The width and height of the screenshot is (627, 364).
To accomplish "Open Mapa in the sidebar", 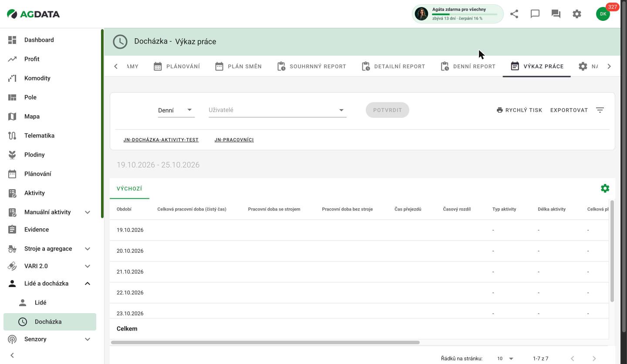I will (x=50, y=117).
